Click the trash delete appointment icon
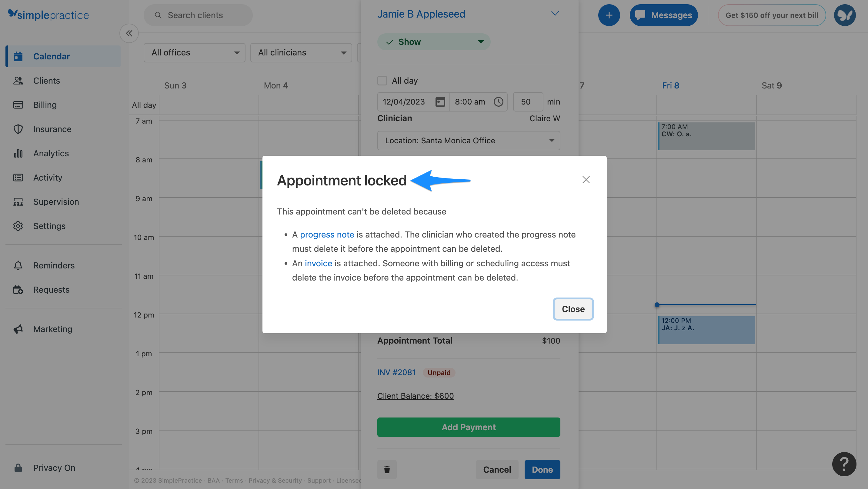 click(387, 470)
